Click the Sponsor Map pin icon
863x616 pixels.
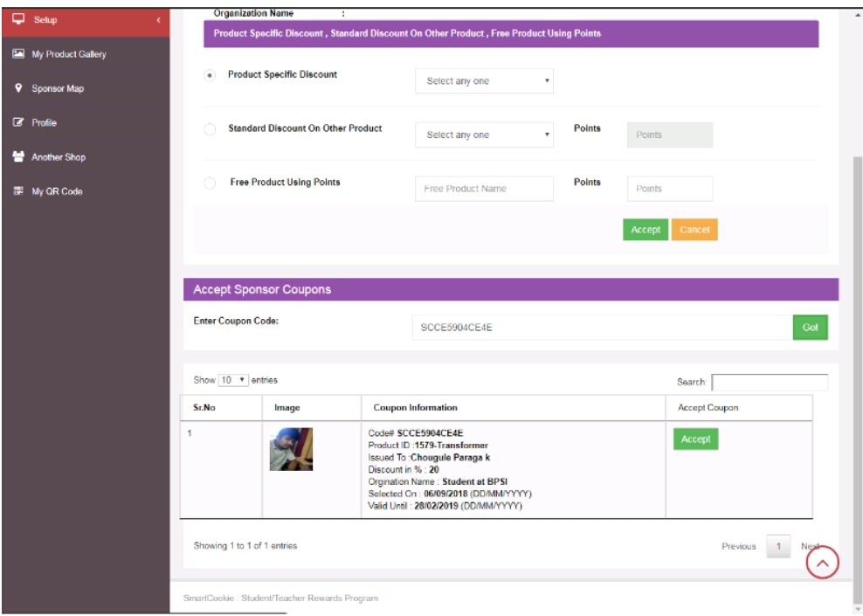(18, 88)
